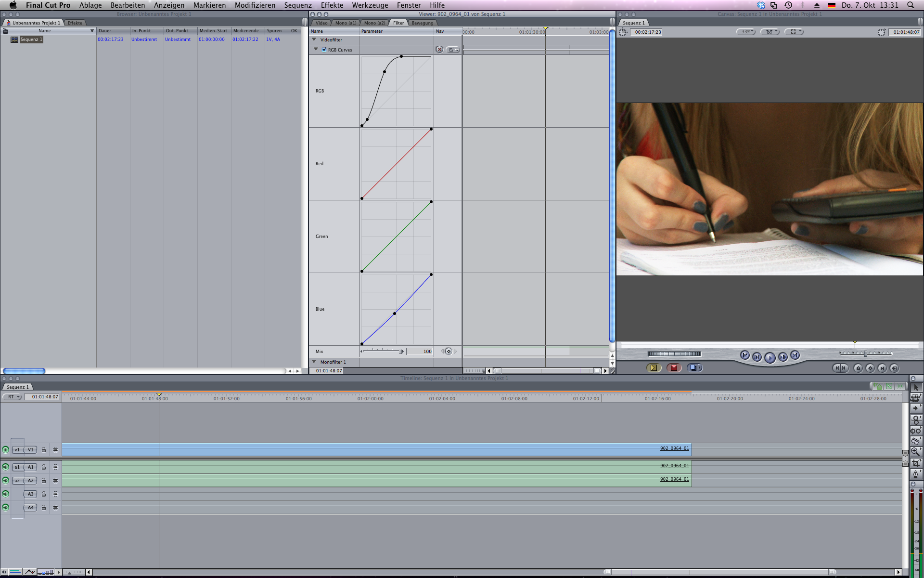Go to next edit in Canvas

(x=795, y=355)
